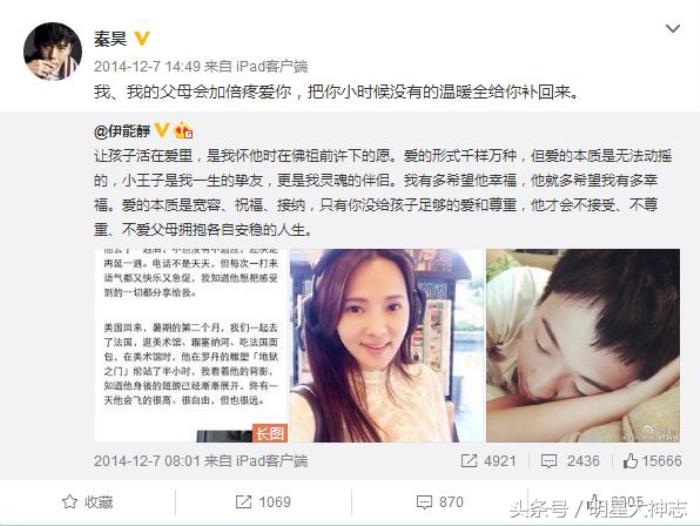
Task: Click the 长图 label on first image
Action: [270, 433]
